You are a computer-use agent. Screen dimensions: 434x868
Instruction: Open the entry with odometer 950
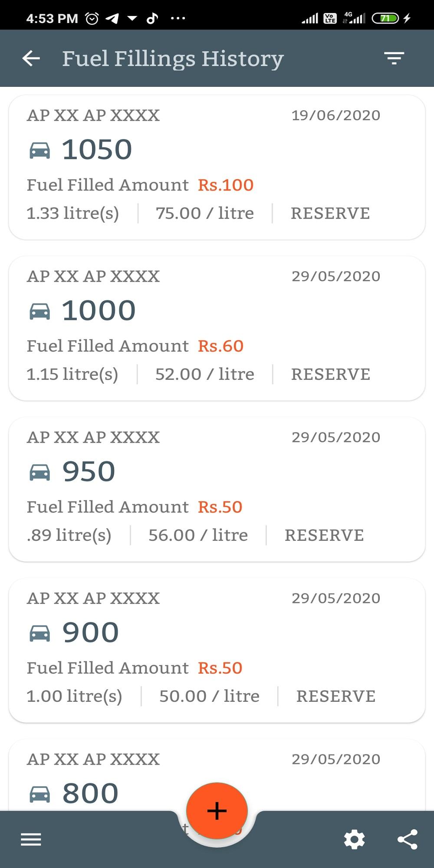coord(217,489)
